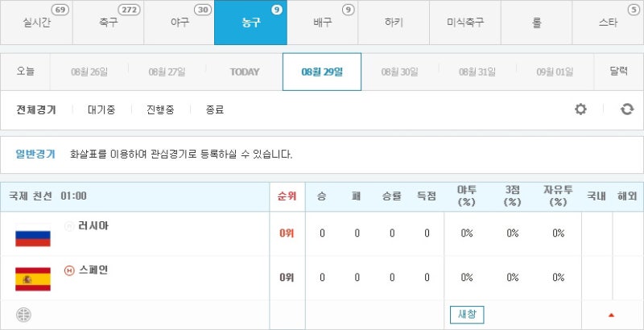Filter by 종료 finished games
This screenshot has width=644, height=330.
point(214,109)
